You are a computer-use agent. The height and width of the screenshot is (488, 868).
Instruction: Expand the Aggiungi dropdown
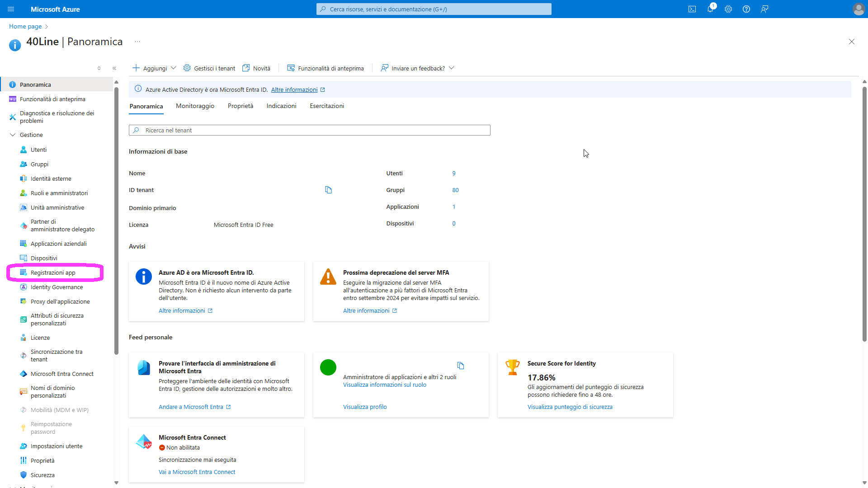(154, 68)
